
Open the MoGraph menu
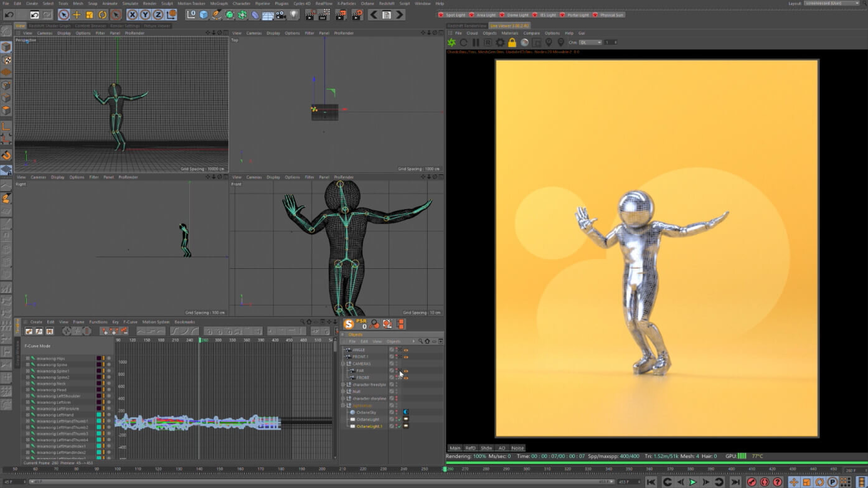[219, 4]
